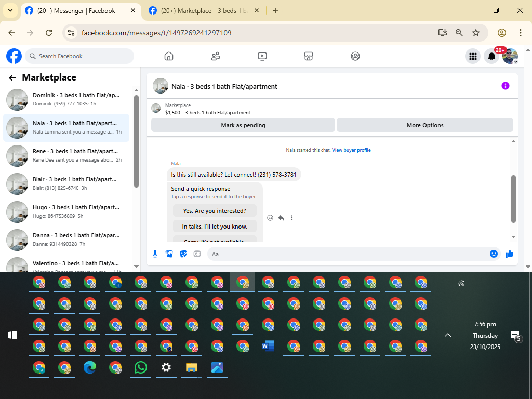Click message text with (231) 578-3781

pyautogui.click(x=234, y=175)
